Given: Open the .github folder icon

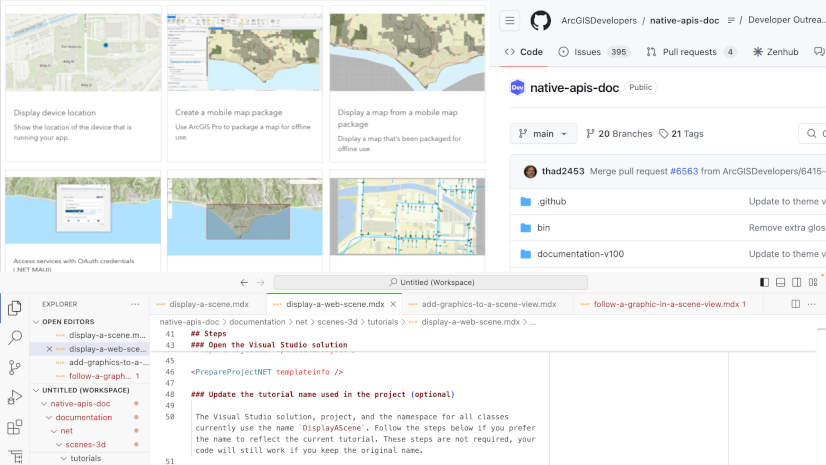Looking at the screenshot, I should coord(525,201).
